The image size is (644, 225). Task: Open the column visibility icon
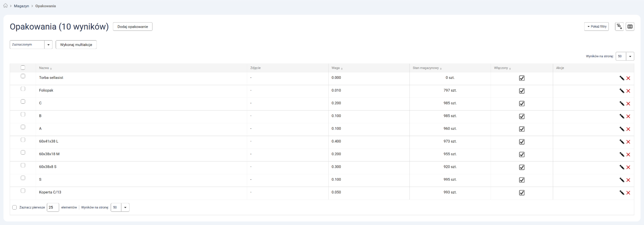point(630,27)
